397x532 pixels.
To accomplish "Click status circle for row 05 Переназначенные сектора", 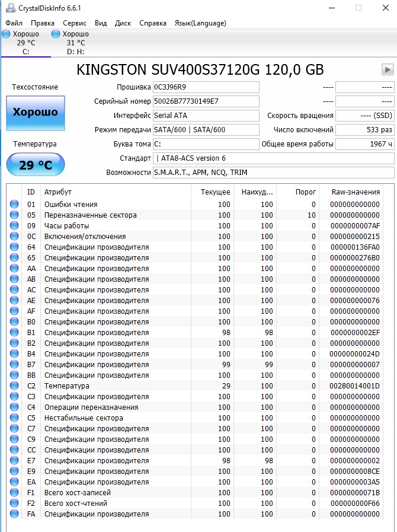I will point(14,215).
